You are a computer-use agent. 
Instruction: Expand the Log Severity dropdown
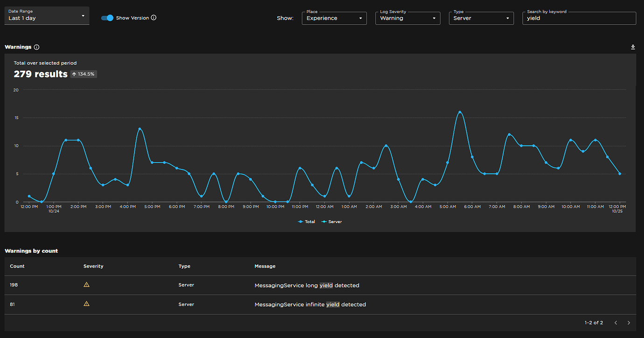coord(408,18)
